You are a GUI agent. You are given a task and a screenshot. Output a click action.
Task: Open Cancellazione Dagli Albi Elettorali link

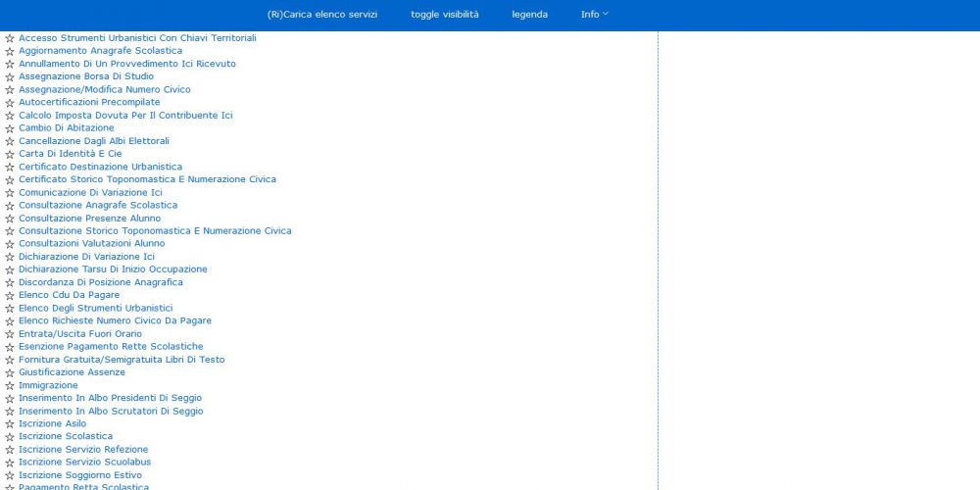(94, 140)
